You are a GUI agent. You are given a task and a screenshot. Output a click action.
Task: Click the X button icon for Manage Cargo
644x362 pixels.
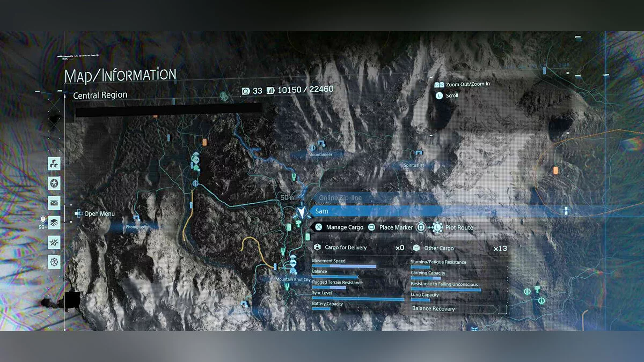pos(318,227)
